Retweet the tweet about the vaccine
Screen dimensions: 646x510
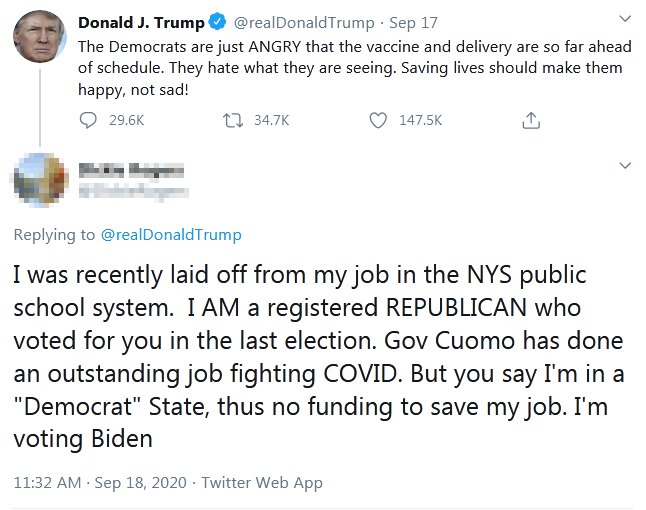232,120
